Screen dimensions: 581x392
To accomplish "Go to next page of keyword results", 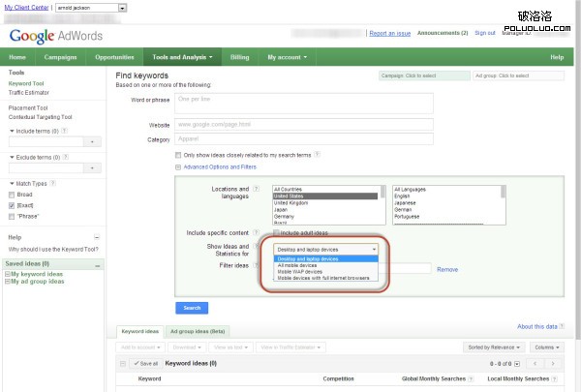I will 554,364.
